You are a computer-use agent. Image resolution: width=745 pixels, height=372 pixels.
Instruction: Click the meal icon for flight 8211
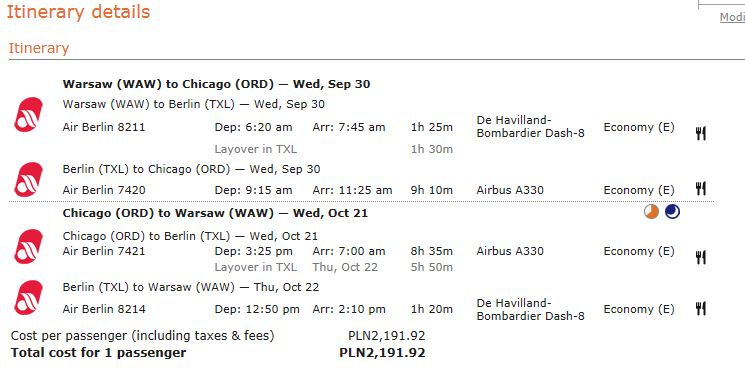[701, 134]
